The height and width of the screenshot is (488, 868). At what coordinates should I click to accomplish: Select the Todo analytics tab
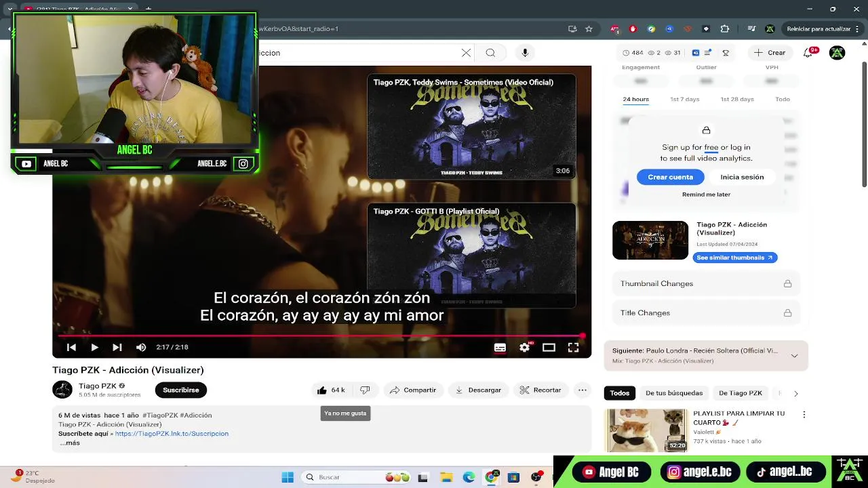point(783,100)
